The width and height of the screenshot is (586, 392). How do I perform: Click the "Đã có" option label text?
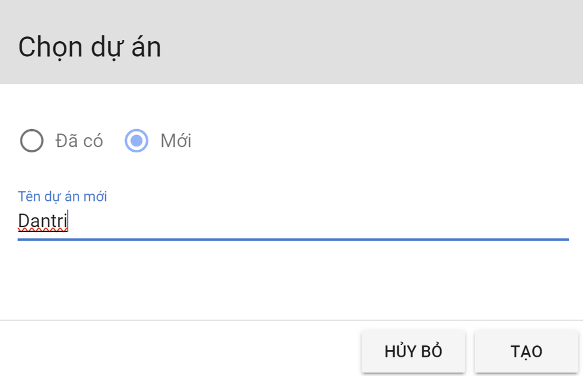[79, 141]
